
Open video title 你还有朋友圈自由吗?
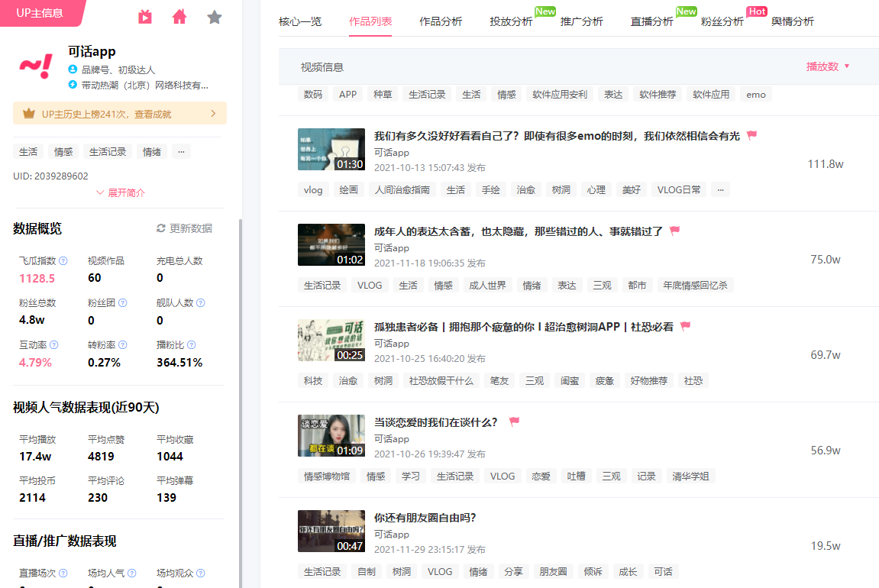point(425,518)
